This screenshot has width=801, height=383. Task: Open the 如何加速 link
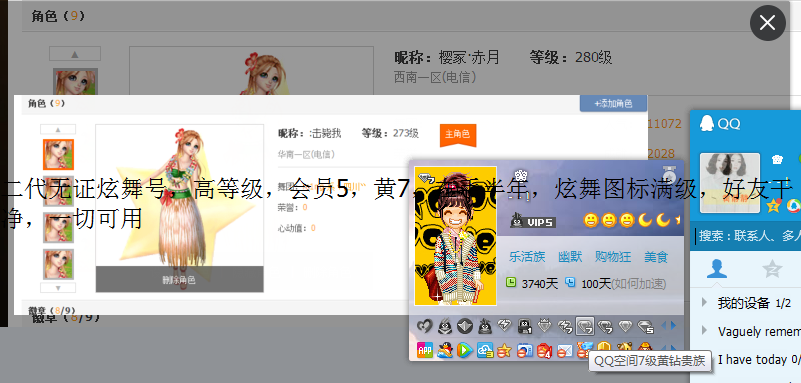click(x=639, y=283)
